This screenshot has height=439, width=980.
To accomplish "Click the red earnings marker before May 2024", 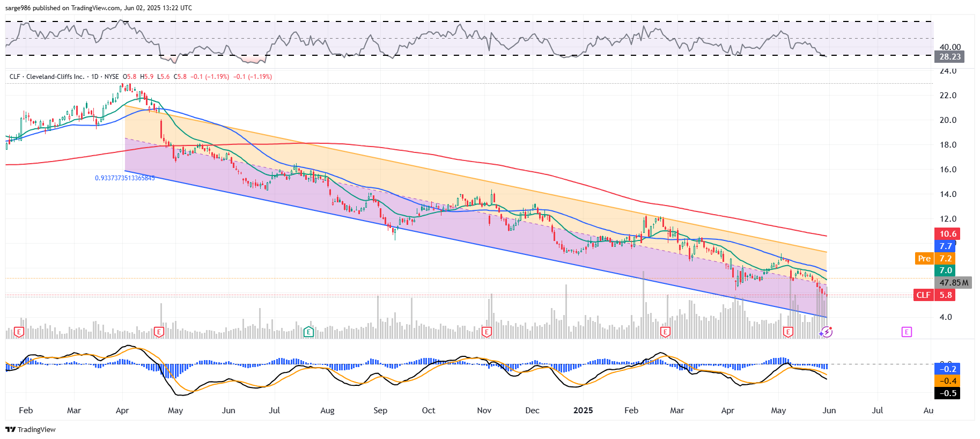I will 159,332.
